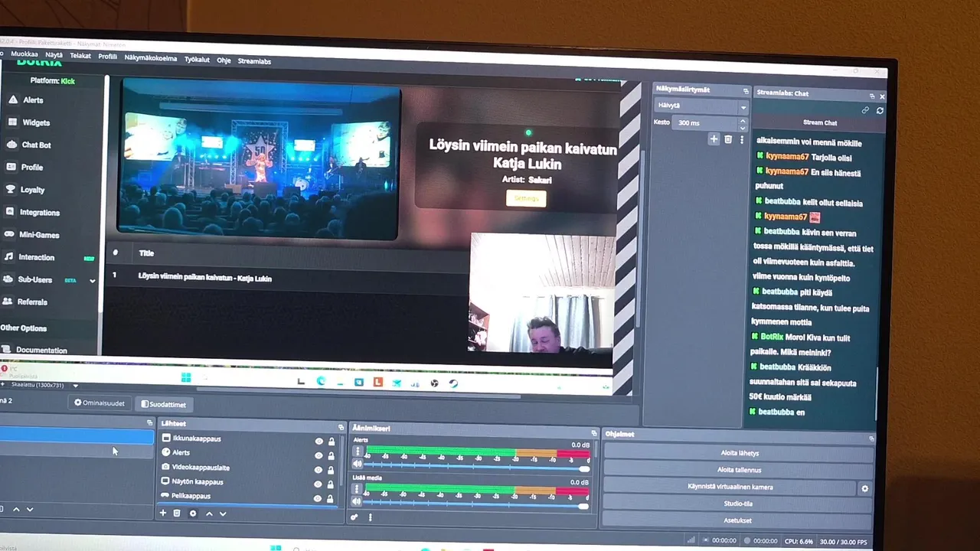Open the Ominaisuudet properties button
Viewport: 980px width, 551px height.
tap(99, 403)
